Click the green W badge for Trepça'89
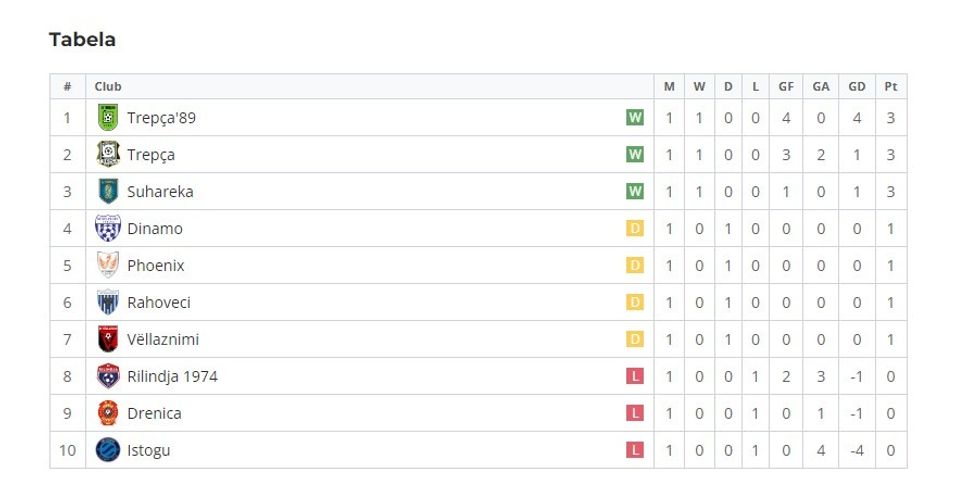 [x=635, y=118]
